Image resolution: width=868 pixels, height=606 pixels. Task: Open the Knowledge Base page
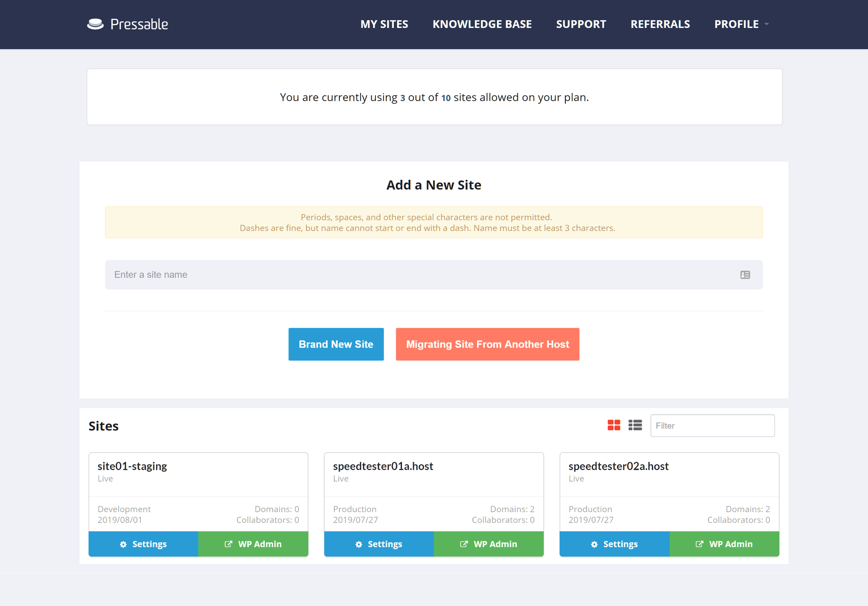[x=482, y=24]
